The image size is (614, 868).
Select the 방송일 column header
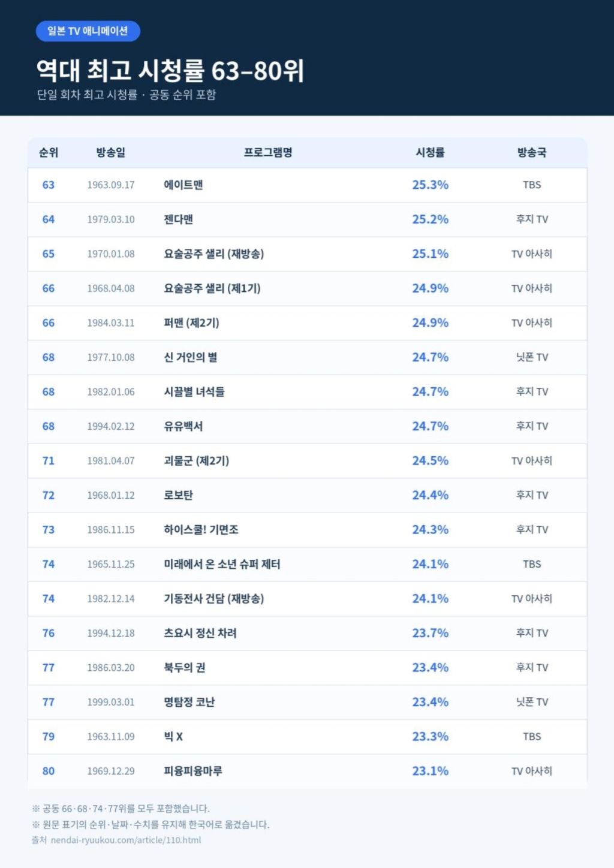(x=111, y=152)
